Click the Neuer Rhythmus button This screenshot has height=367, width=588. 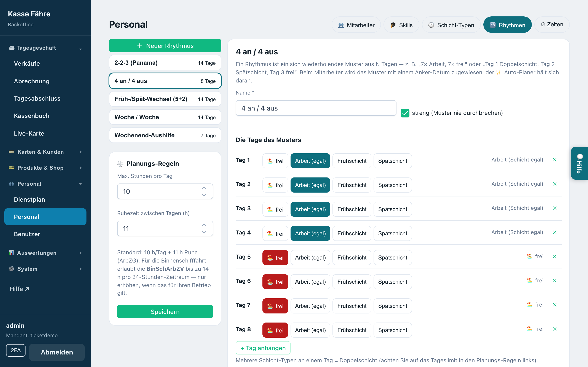(x=165, y=46)
